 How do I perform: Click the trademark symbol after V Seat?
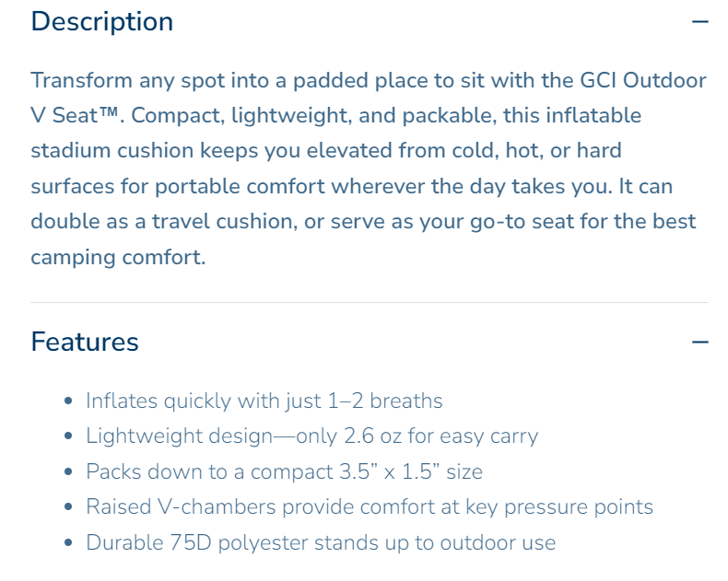[x=132, y=114]
